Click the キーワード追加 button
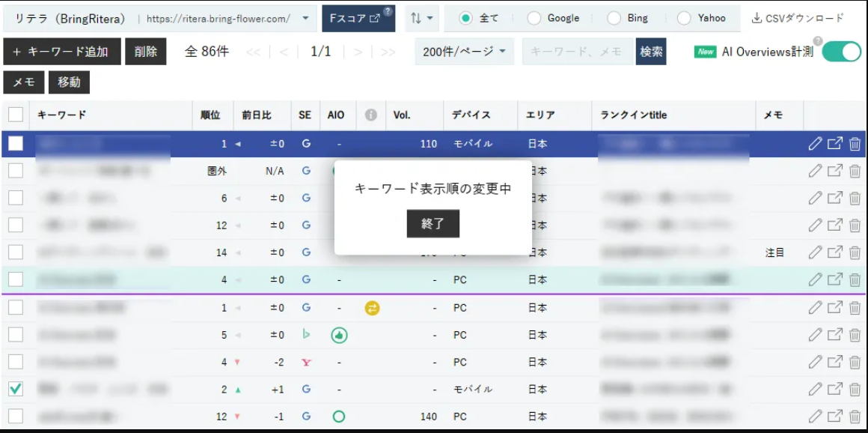Image resolution: width=868 pixels, height=433 pixels. tap(61, 52)
